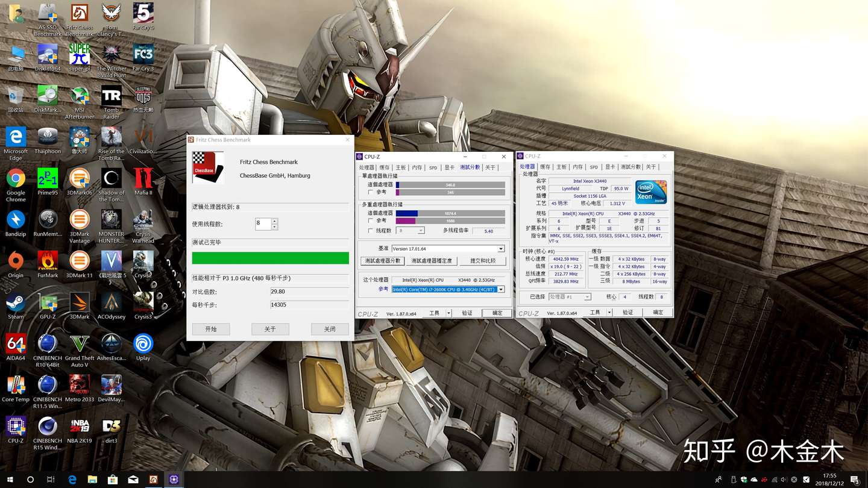
Task: Select the Grand Theft Auto V icon
Action: (80, 351)
